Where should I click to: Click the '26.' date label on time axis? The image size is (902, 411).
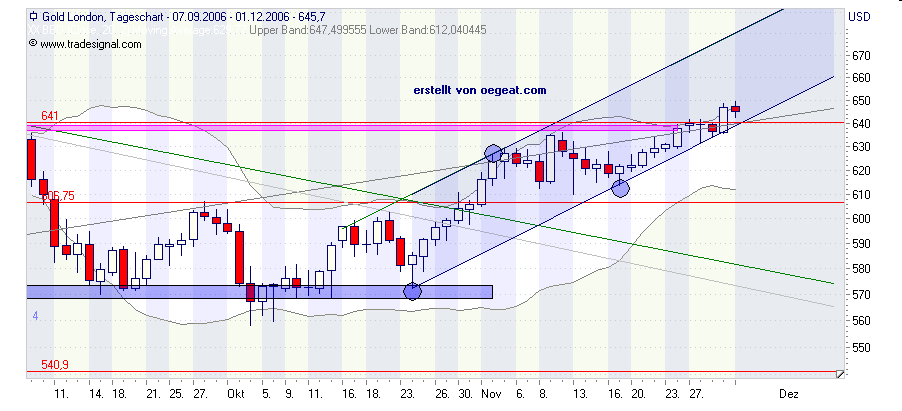[443, 394]
